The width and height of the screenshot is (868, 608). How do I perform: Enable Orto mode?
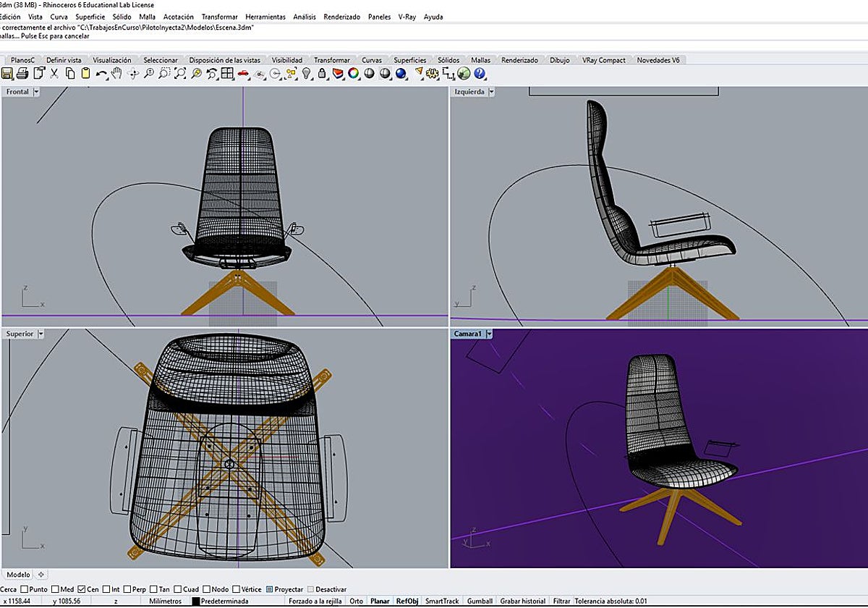click(356, 601)
